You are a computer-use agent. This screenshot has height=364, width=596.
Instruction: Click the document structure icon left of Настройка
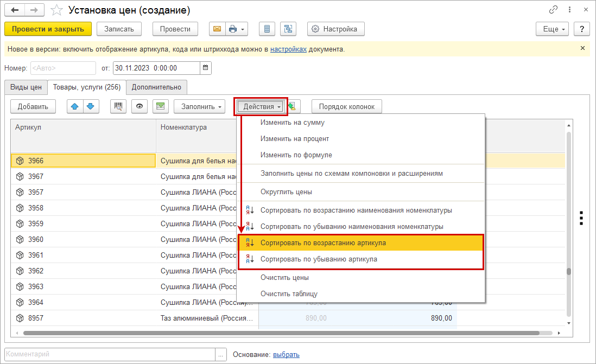click(x=288, y=29)
